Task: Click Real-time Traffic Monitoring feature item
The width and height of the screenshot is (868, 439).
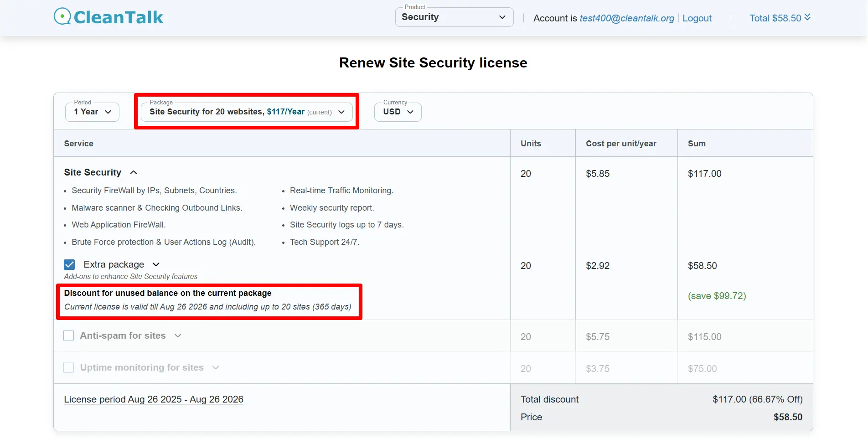Action: point(341,191)
